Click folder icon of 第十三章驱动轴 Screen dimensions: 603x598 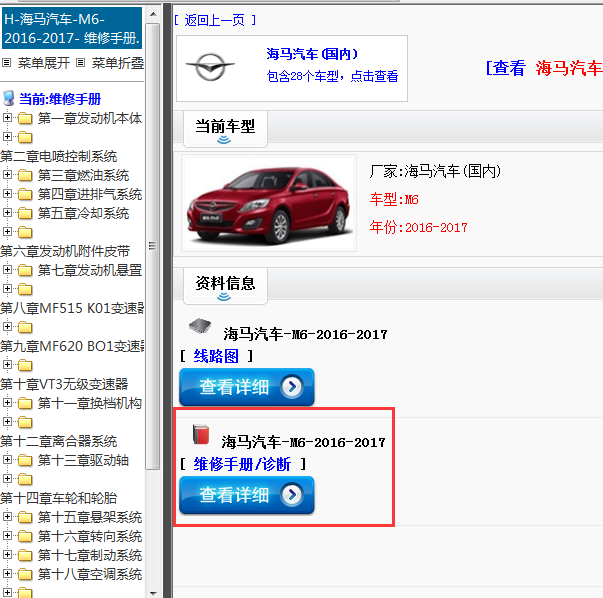click(x=25, y=460)
